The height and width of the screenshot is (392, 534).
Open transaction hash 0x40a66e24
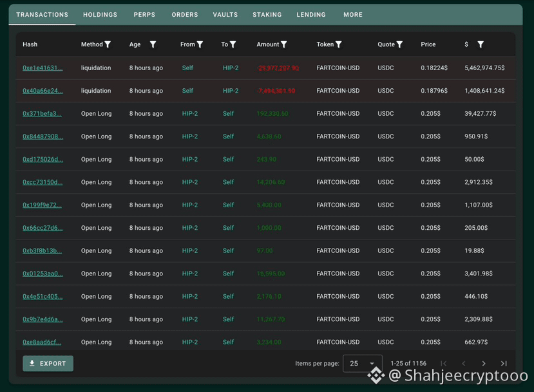click(43, 91)
